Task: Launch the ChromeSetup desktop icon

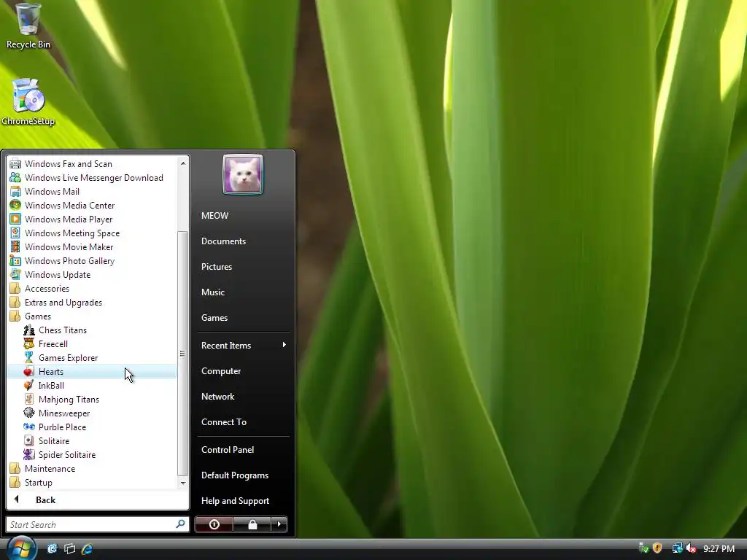Action: pos(28,102)
